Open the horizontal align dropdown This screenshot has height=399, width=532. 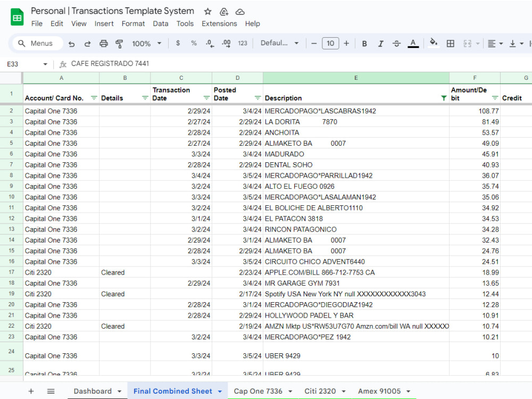[x=495, y=44]
